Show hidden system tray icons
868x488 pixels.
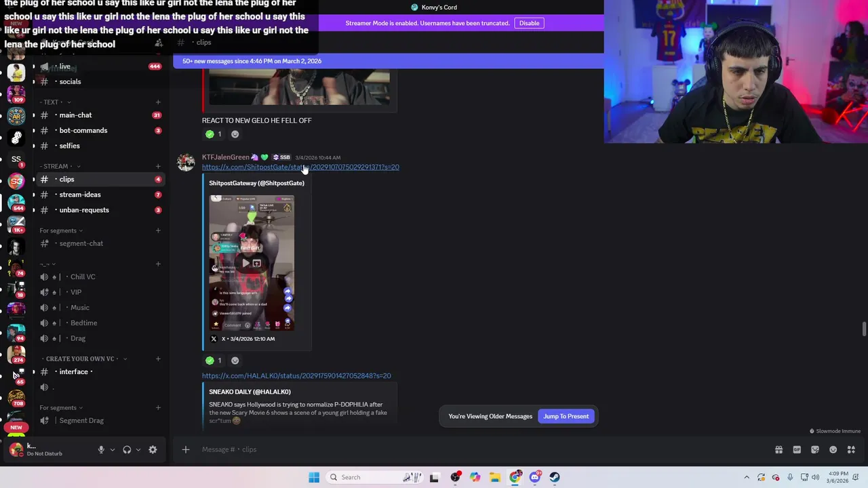click(x=747, y=477)
